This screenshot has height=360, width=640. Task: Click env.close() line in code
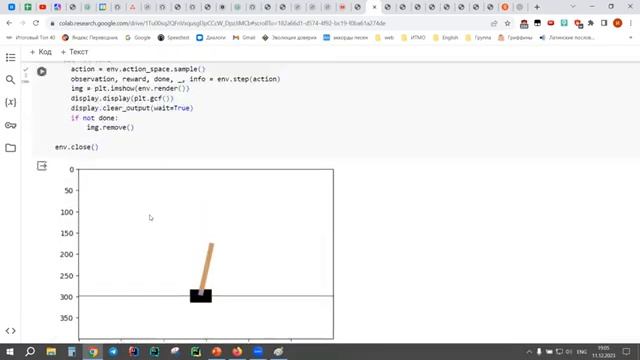point(77,147)
